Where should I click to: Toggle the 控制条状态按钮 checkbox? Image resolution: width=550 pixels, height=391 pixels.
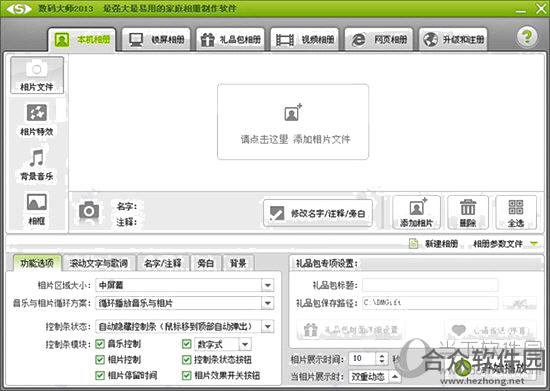(x=187, y=359)
